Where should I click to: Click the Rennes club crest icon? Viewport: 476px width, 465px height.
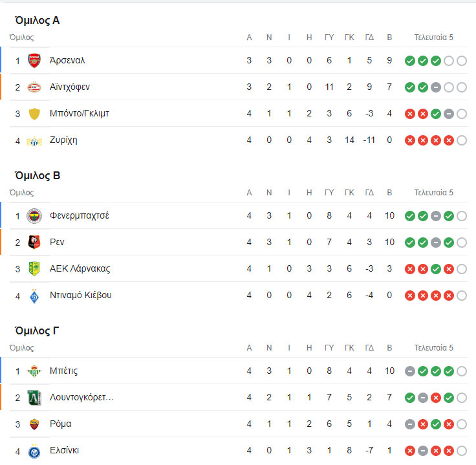click(x=34, y=243)
